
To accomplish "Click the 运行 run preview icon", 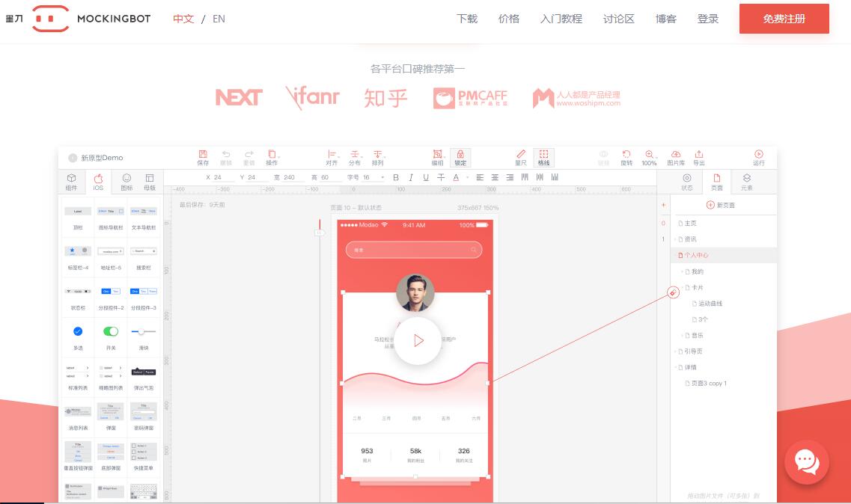I will pyautogui.click(x=759, y=156).
